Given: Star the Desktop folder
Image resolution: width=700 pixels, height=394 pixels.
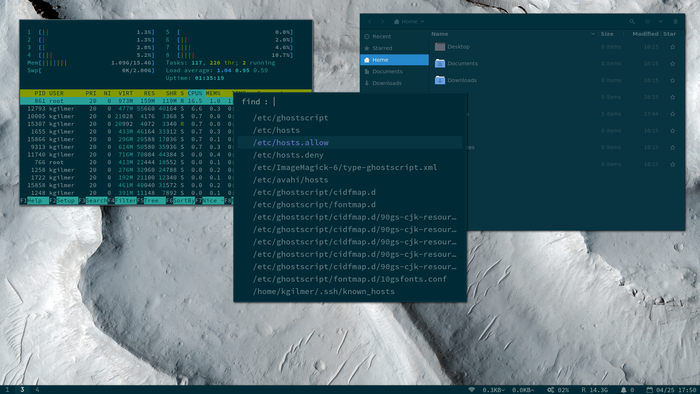Looking at the screenshot, I should point(672,47).
